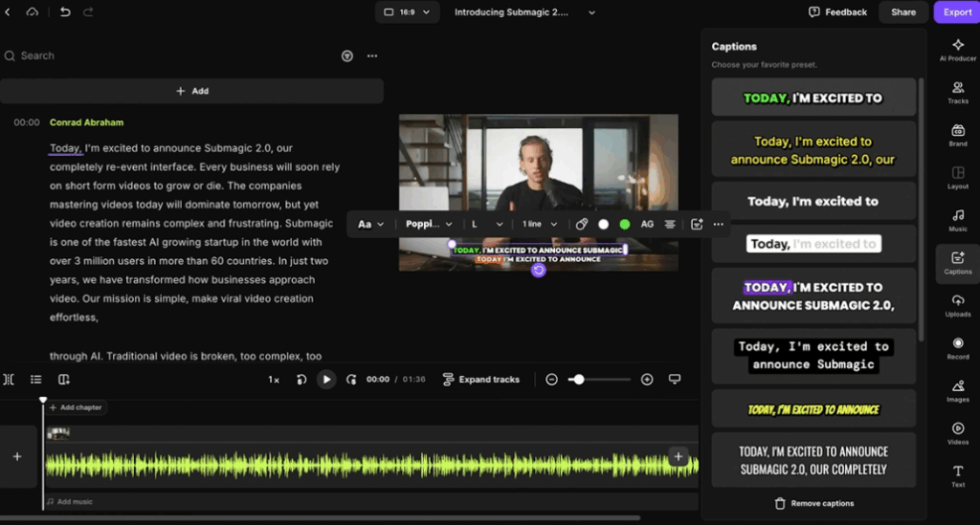Select the white box "Today," caption preset

813,244
